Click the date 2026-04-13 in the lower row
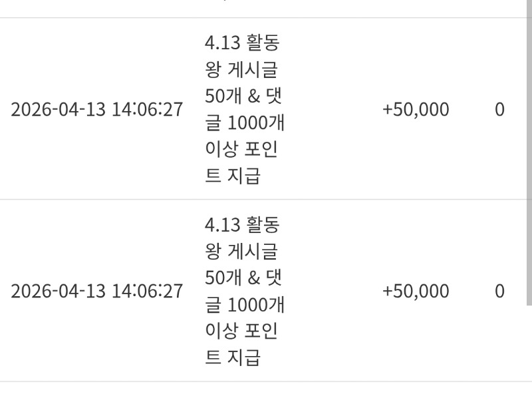The height and width of the screenshot is (396, 532). pos(59,292)
